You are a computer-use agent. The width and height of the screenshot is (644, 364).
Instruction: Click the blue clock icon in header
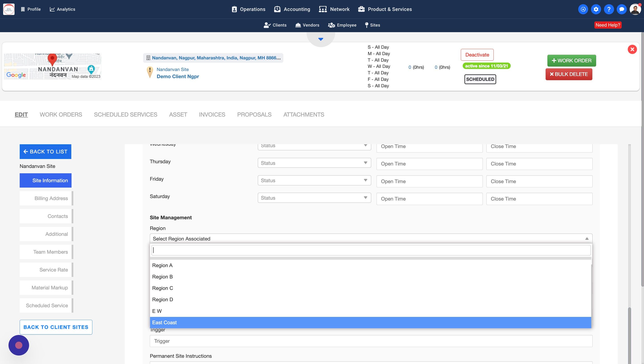point(583,9)
